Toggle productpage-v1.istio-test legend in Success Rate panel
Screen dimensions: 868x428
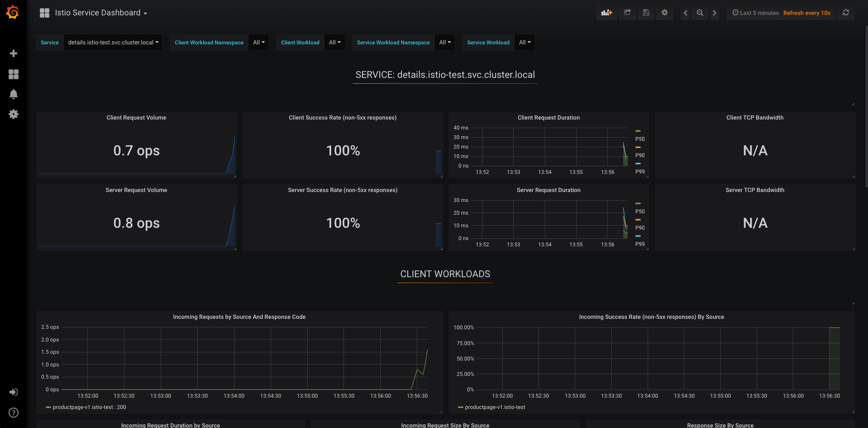pos(495,408)
